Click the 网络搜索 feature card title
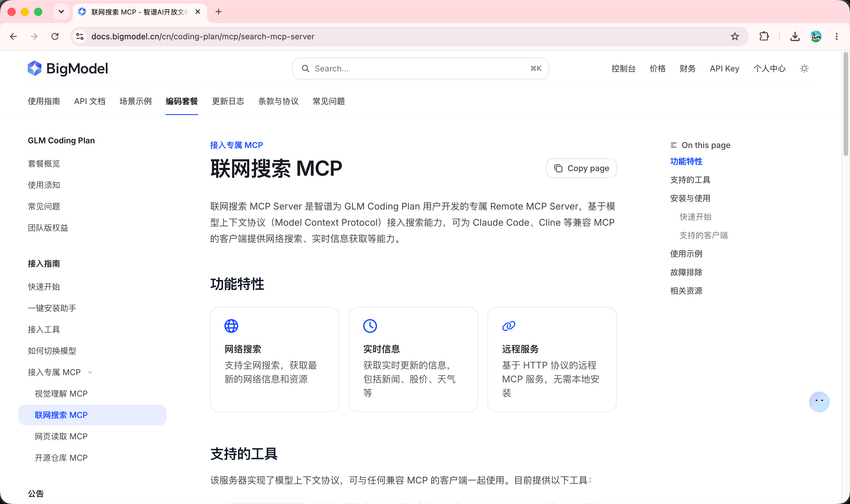This screenshot has width=850, height=504. [243, 349]
